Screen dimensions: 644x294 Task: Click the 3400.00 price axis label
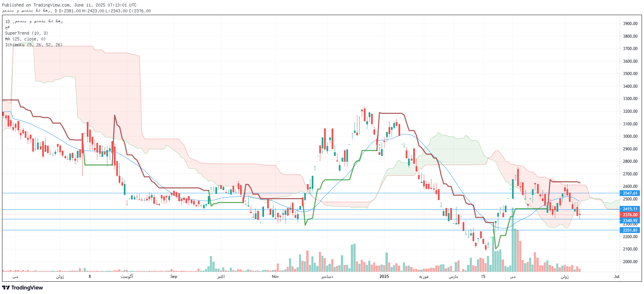(x=630, y=86)
